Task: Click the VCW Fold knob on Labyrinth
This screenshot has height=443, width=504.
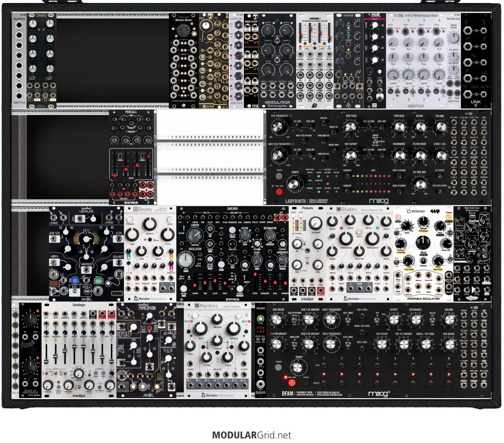Action: pyautogui.click(x=350, y=127)
